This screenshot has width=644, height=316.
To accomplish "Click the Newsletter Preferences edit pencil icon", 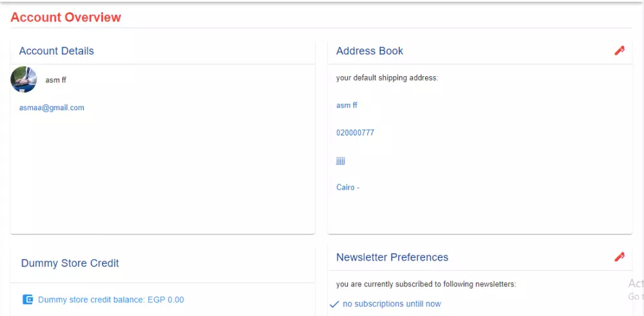I will (x=620, y=257).
